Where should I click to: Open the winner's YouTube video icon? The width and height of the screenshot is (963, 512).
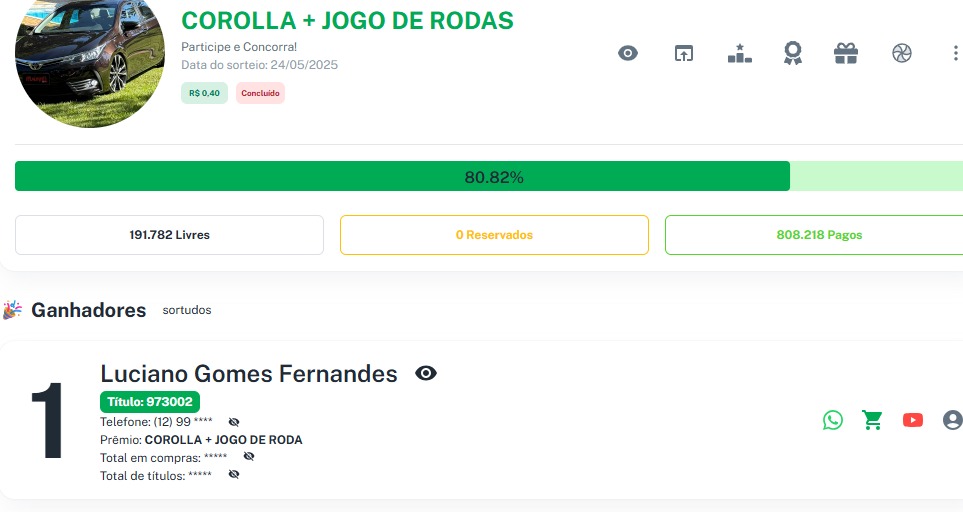click(x=913, y=420)
